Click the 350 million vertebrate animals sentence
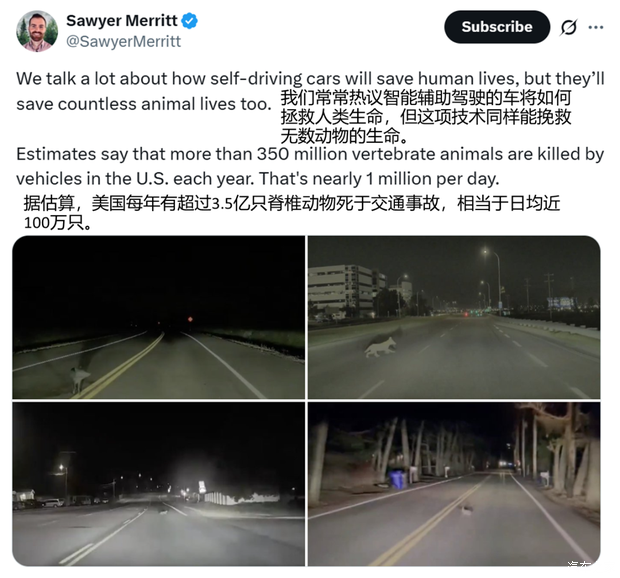 pyautogui.click(x=310, y=166)
